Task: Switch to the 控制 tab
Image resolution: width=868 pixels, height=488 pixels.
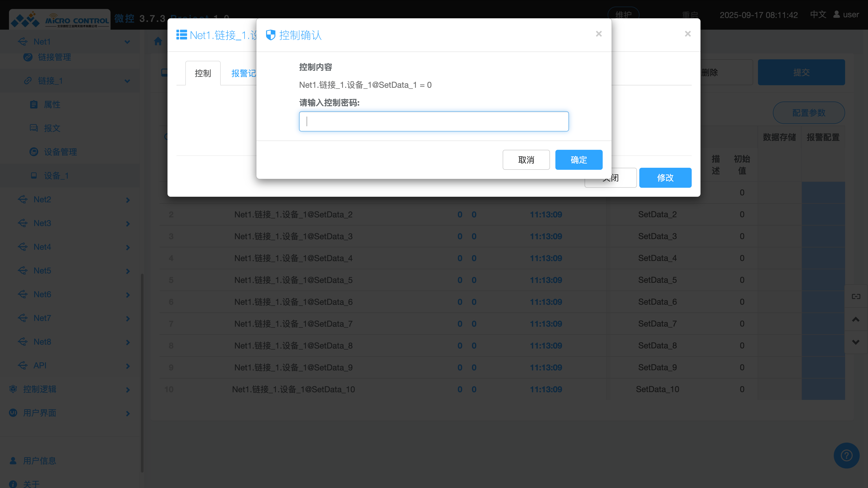Action: [x=203, y=73]
